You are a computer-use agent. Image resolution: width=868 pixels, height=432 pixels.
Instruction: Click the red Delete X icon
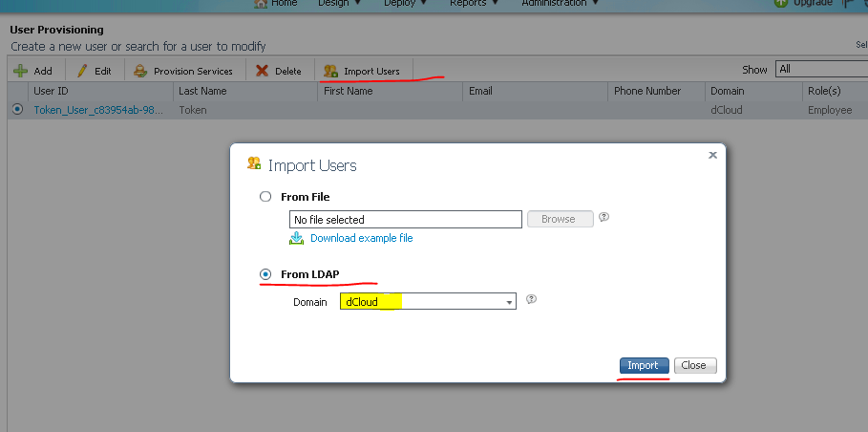coord(262,71)
